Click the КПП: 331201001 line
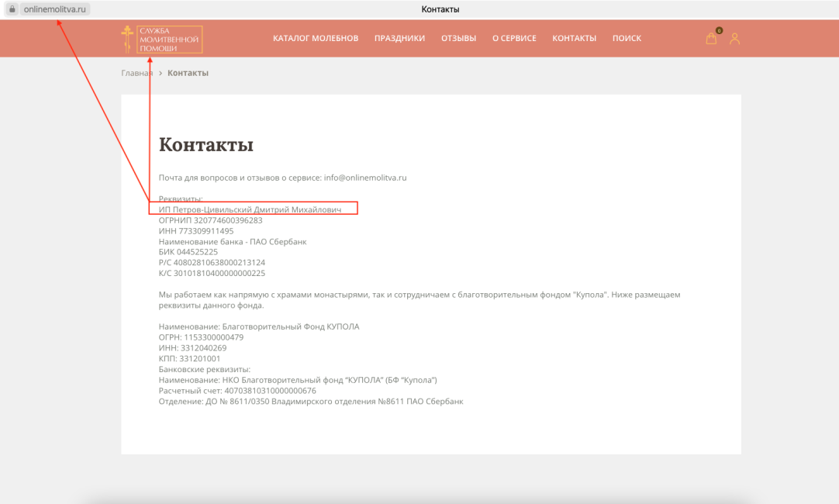This screenshot has height=504, width=839. tap(189, 359)
